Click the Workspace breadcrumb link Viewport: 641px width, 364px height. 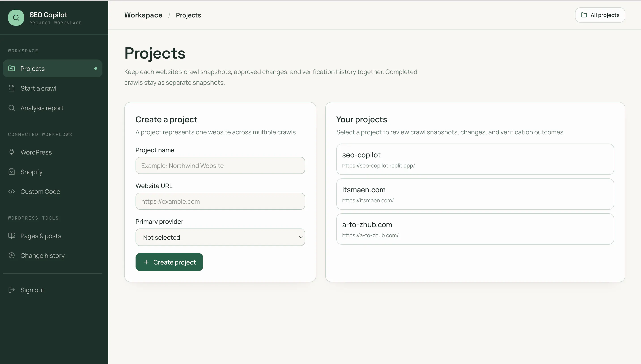[x=143, y=15]
